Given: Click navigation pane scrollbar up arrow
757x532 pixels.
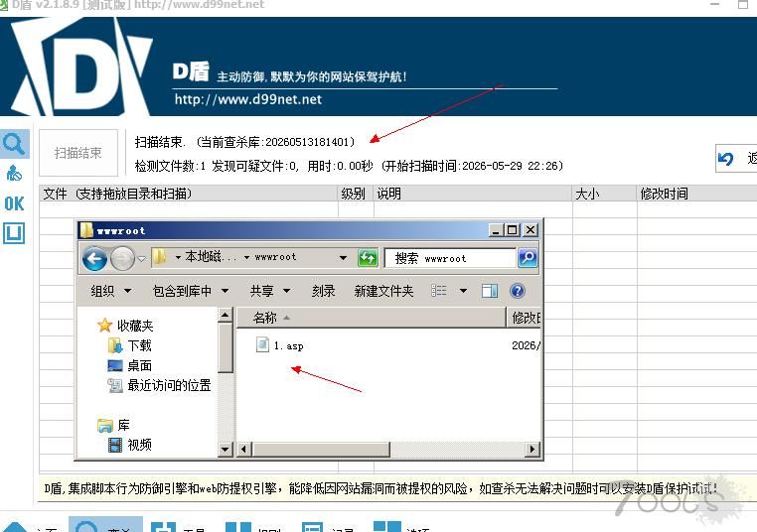Looking at the screenshot, I should coord(225,315).
